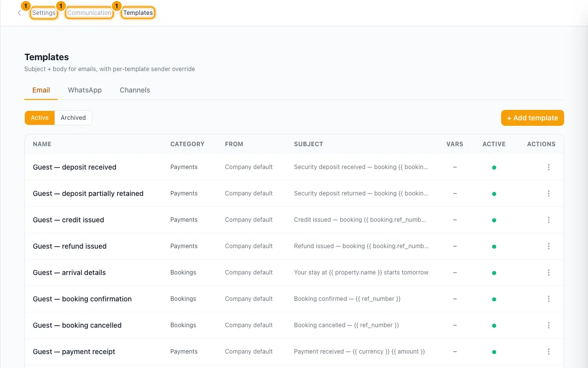Toggle active dot for Guest — booking confirmation

494,299
